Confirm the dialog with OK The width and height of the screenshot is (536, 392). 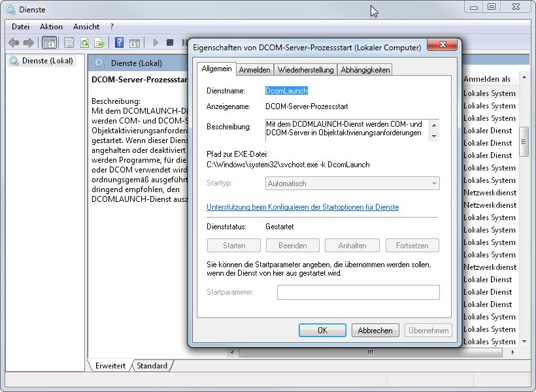coord(322,331)
